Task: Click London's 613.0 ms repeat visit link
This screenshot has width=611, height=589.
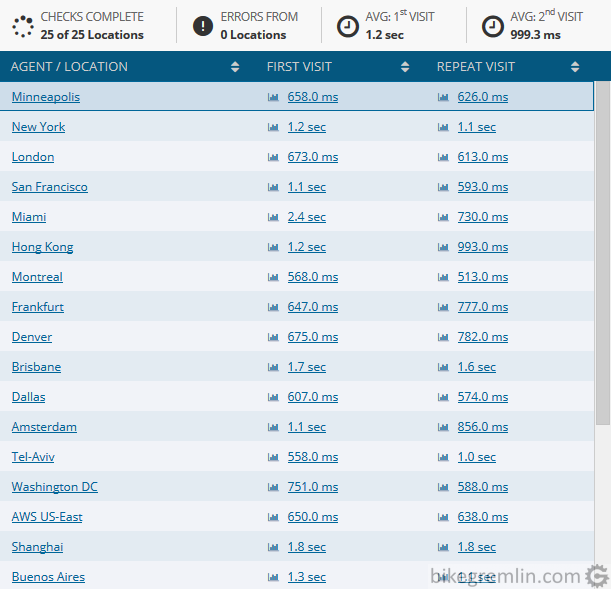Action: 483,157
